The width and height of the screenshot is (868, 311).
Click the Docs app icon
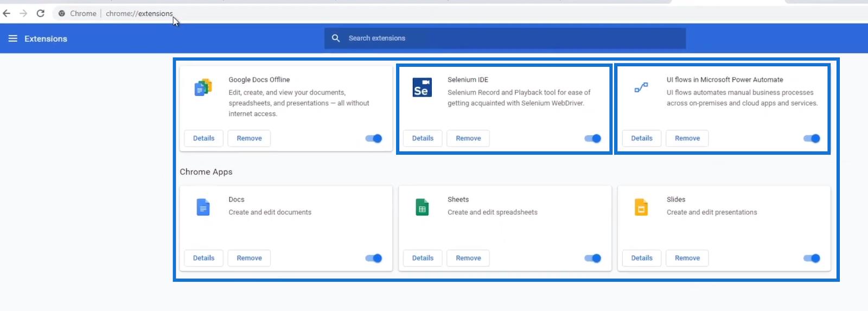[203, 207]
